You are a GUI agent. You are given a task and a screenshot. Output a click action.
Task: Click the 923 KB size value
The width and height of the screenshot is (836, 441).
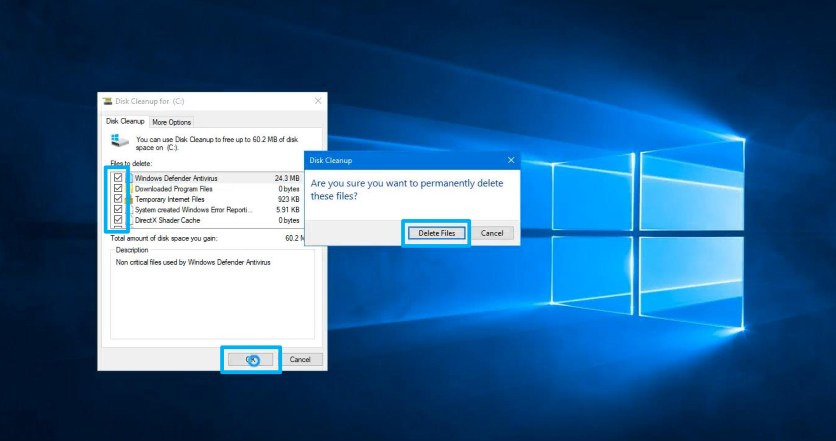288,199
